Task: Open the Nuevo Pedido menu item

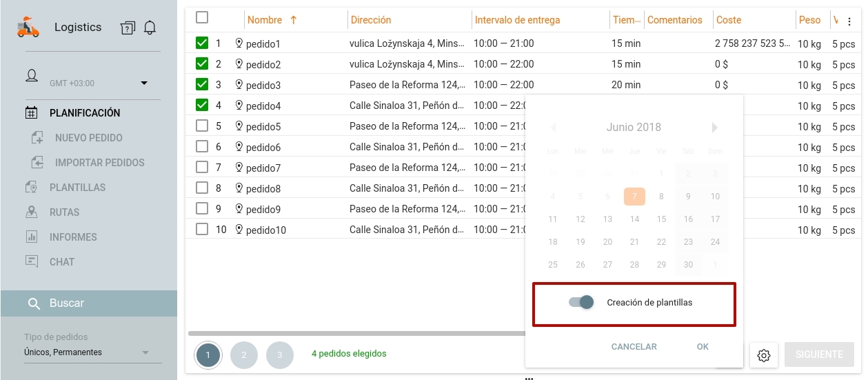Action: (x=88, y=138)
